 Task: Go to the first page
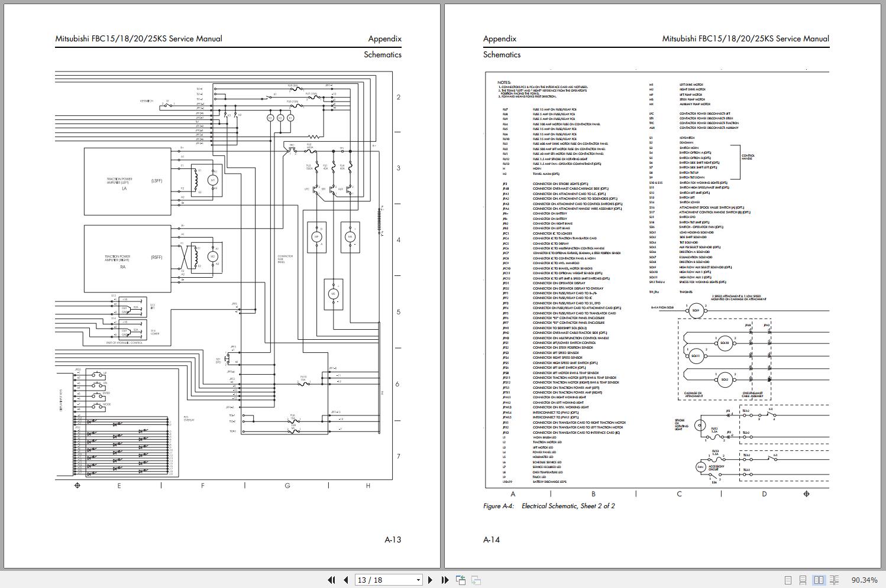(x=331, y=580)
